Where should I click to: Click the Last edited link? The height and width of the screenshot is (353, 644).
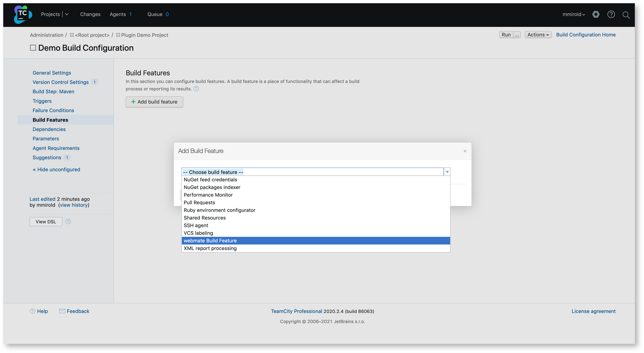click(42, 199)
